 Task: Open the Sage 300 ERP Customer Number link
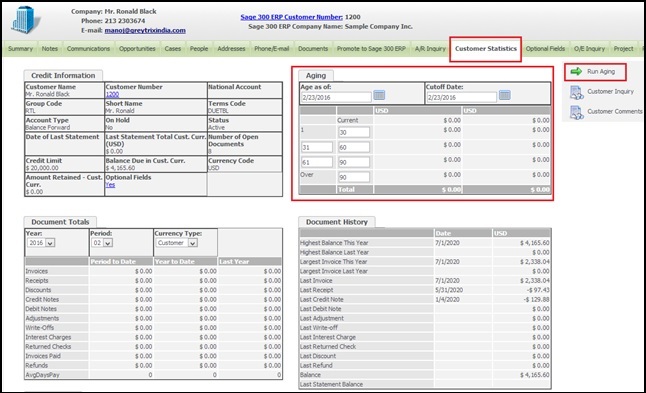click(291, 17)
